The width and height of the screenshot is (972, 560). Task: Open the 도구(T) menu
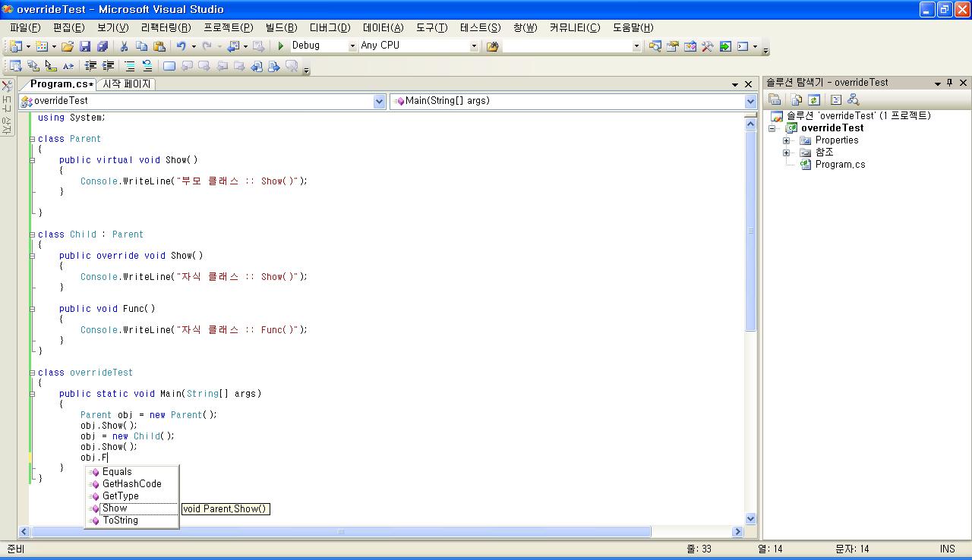(x=432, y=27)
